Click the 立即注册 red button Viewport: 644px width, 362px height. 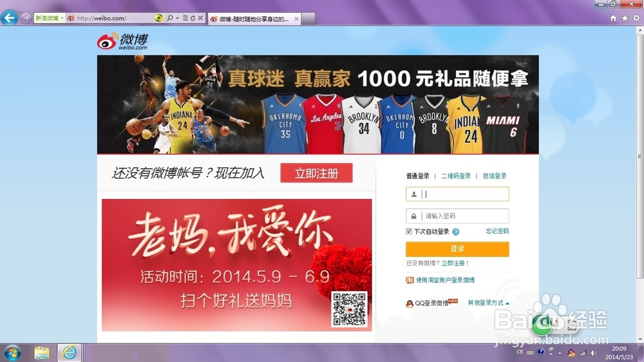coord(316,173)
